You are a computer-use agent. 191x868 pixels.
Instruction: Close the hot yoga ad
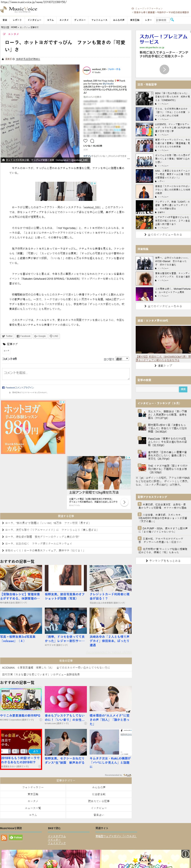[63, 402]
